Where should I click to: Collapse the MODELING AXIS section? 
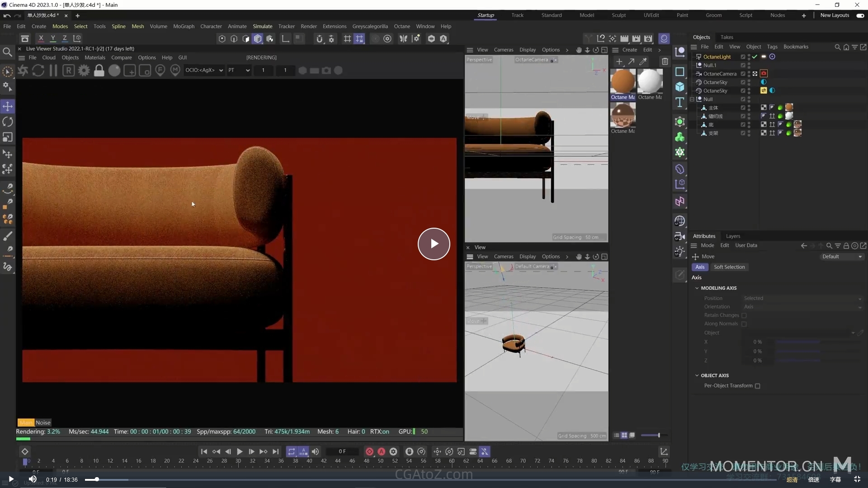tap(697, 288)
